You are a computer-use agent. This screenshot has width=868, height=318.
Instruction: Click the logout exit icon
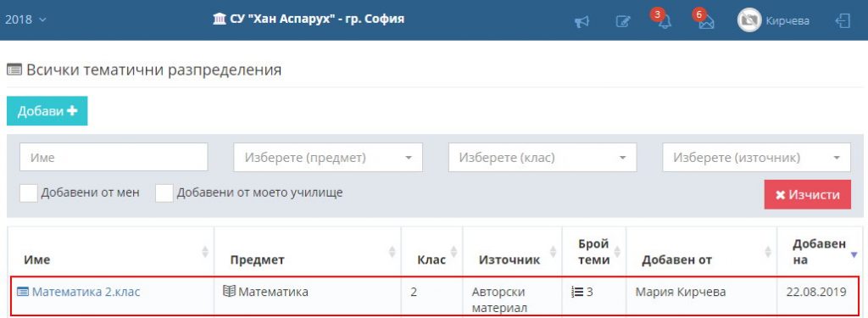pos(842,21)
